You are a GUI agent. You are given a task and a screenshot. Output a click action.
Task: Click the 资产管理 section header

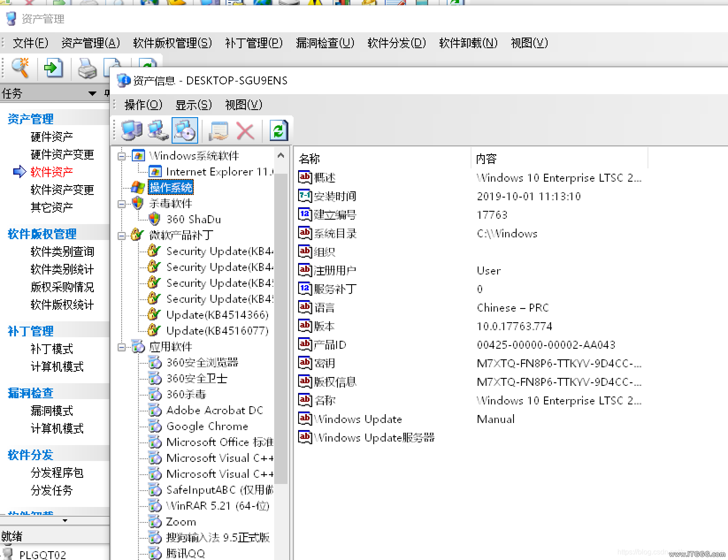(x=31, y=119)
